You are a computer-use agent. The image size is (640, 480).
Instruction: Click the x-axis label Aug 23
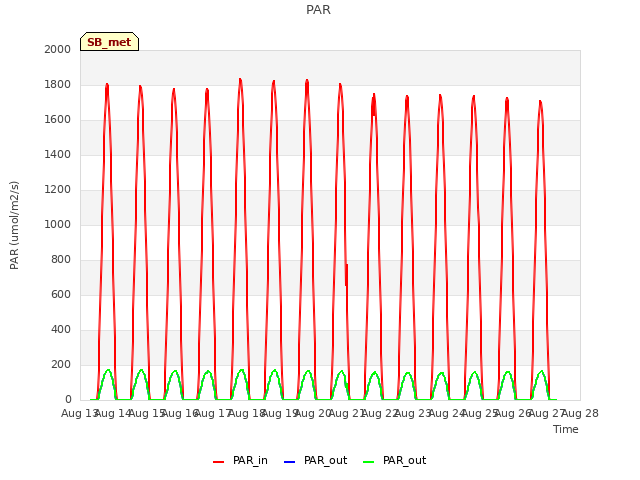[413, 413]
